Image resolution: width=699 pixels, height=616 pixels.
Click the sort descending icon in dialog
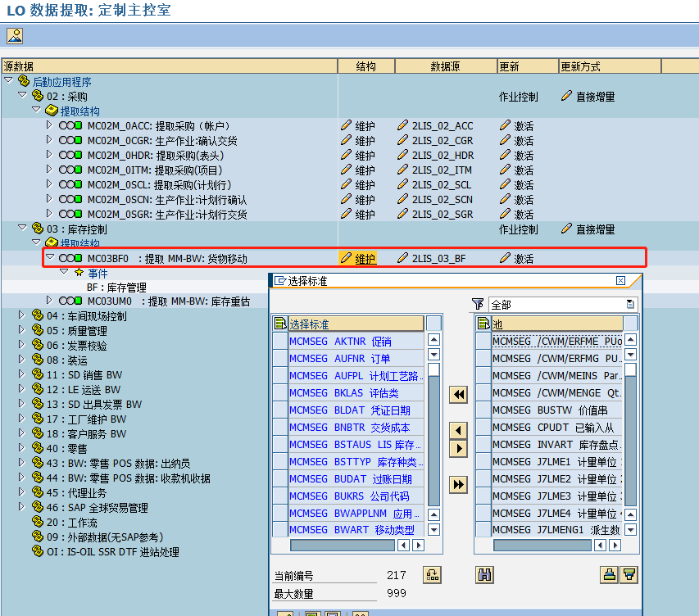[629, 575]
